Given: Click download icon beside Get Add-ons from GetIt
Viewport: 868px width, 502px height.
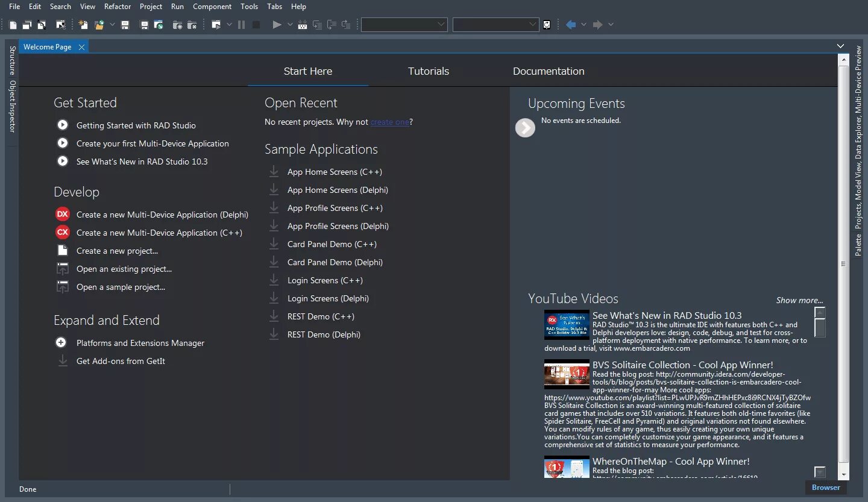Looking at the screenshot, I should pos(62,361).
